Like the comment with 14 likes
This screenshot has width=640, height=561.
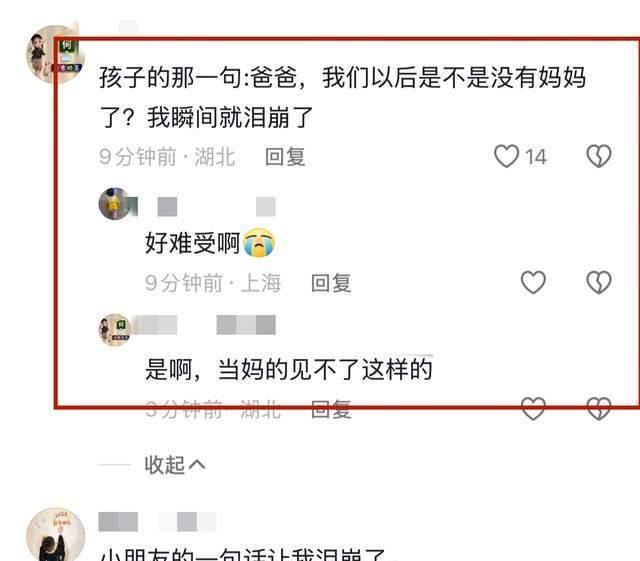click(507, 156)
